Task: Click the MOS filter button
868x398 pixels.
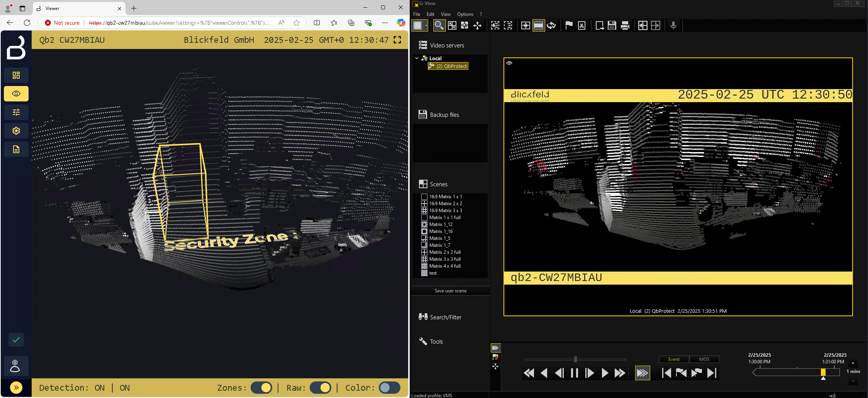Action: 704,359
